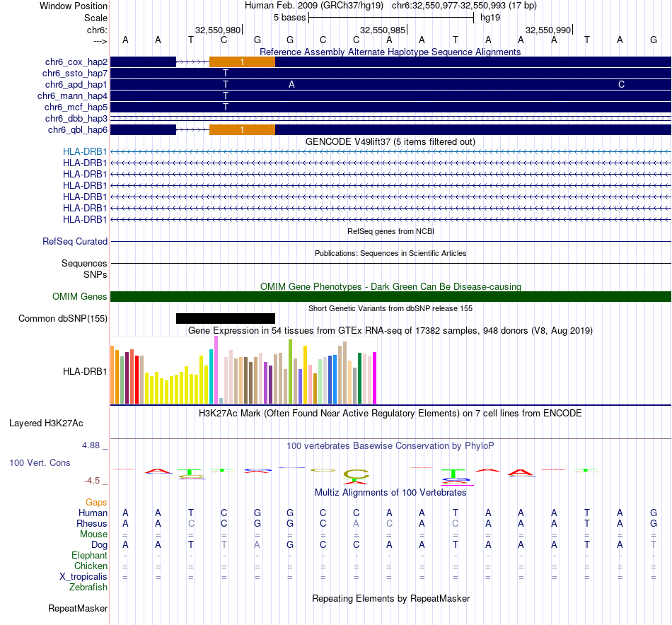
Task: Click the magenta last bar in GTEx chart
Action: point(375,378)
